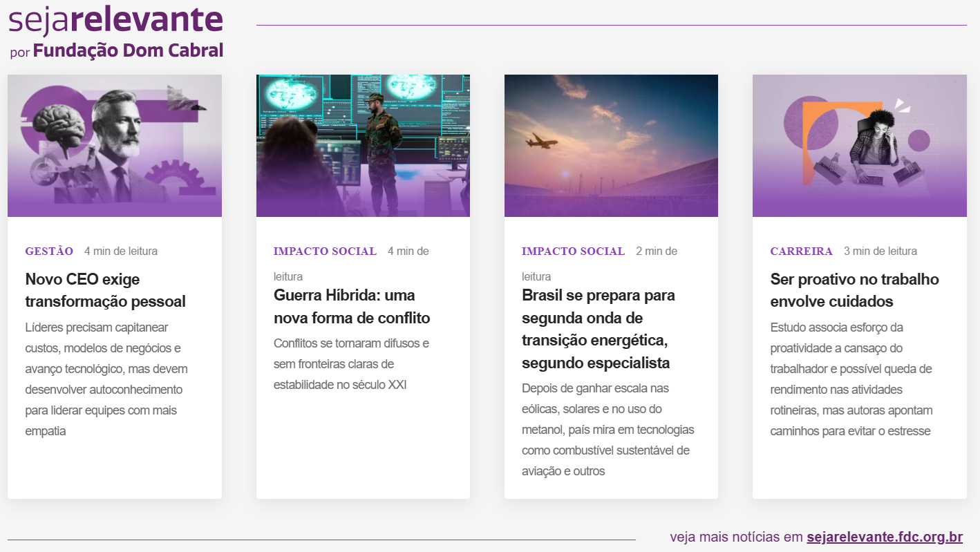This screenshot has width=980, height=552.
Task: Open the airplane sunset sky thumbnail
Action: (x=611, y=146)
